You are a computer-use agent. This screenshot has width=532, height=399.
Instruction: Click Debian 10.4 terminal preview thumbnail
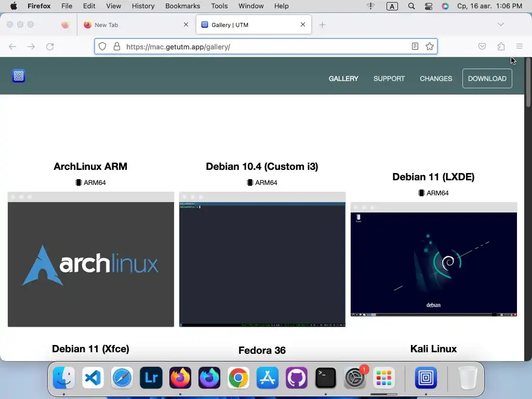click(262, 259)
